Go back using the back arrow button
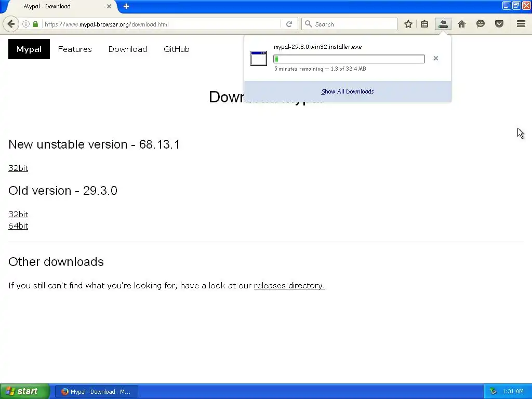The width and height of the screenshot is (532, 399). (x=11, y=24)
